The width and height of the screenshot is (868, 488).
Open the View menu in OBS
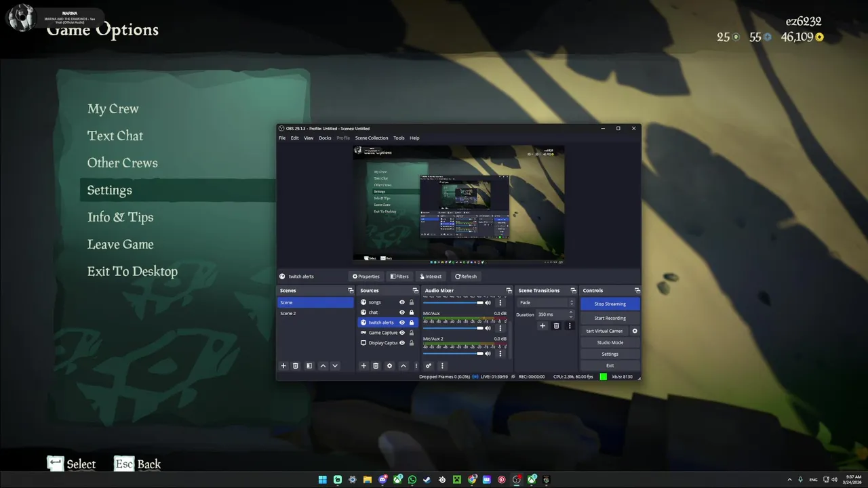[309, 138]
